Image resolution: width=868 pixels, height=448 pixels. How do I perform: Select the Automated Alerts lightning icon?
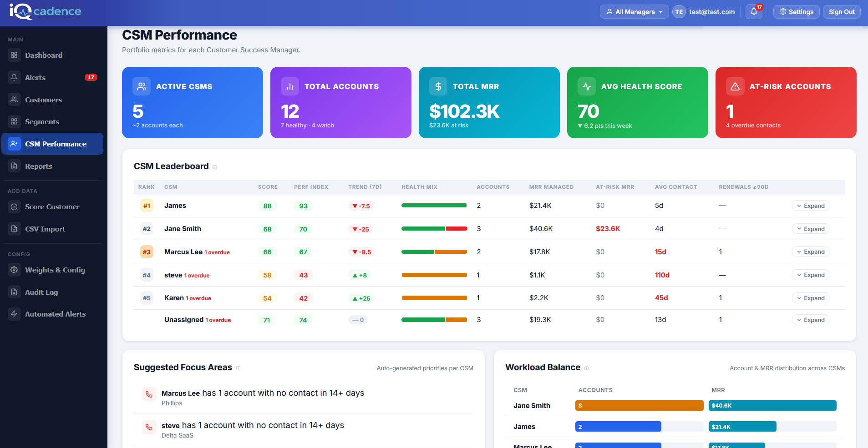[14, 314]
